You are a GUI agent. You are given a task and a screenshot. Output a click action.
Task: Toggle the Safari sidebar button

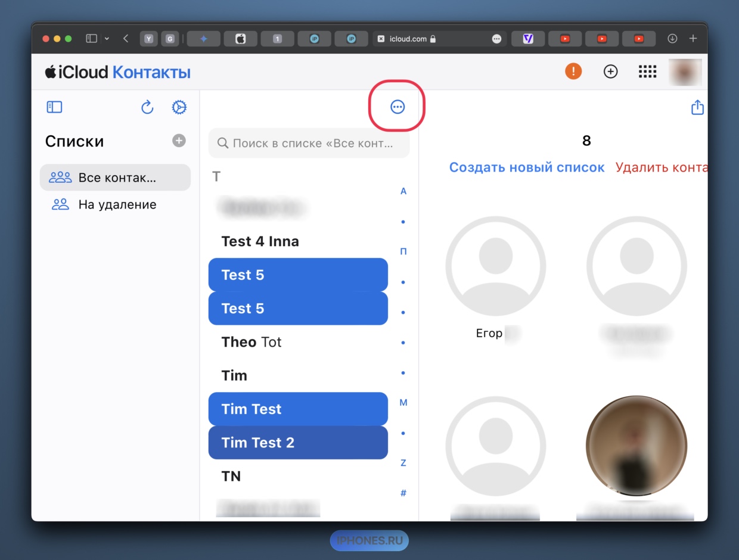tap(91, 39)
